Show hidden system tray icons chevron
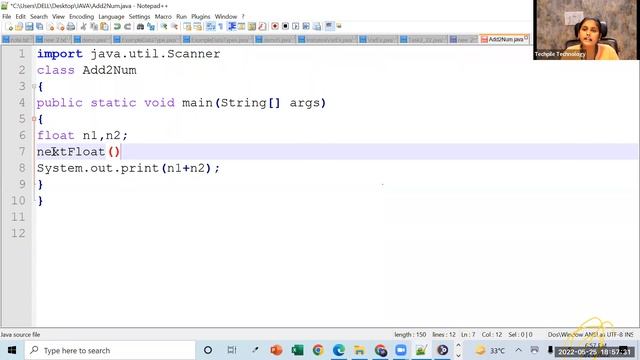 (x=518, y=350)
